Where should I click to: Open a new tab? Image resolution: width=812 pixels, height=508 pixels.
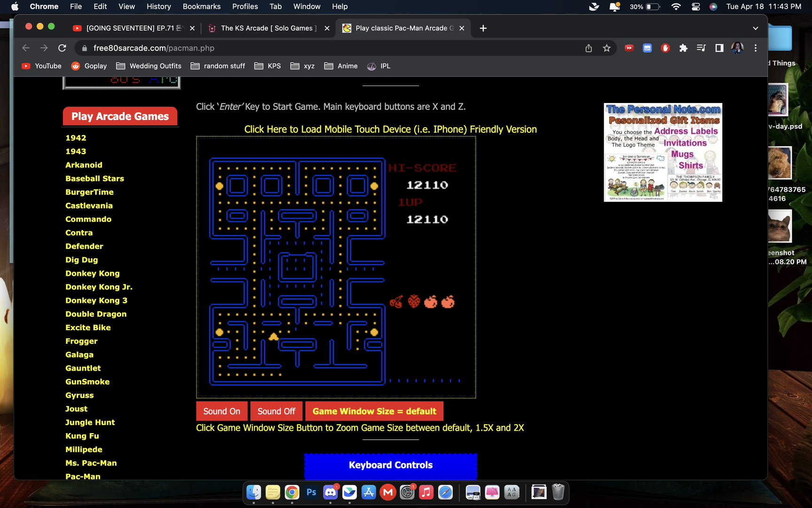click(483, 28)
